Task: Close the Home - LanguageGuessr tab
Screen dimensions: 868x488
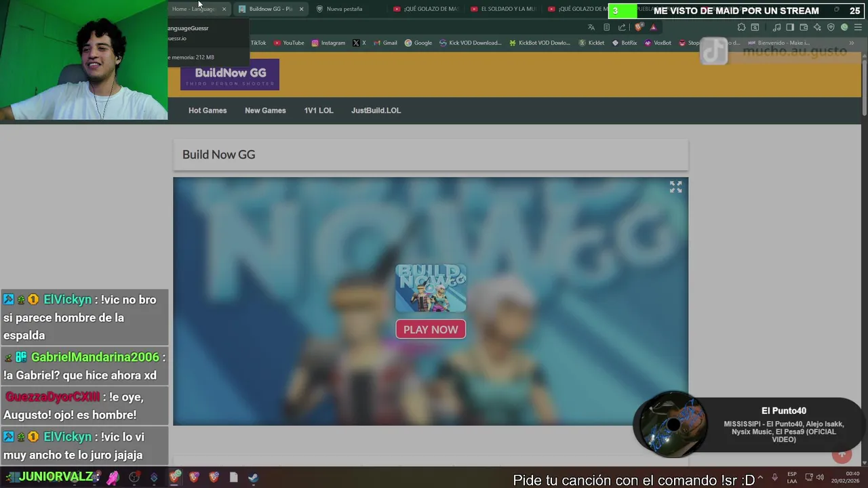Action: coord(224,9)
